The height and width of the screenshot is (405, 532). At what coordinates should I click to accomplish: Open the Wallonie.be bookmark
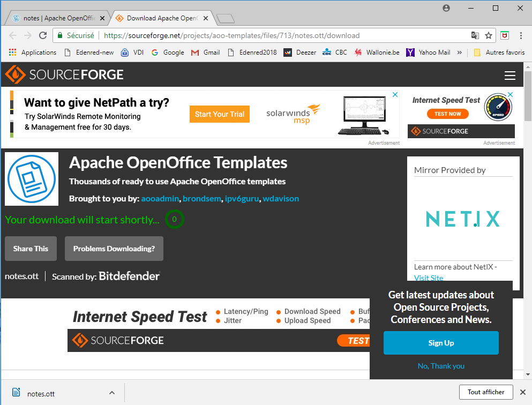click(x=377, y=52)
